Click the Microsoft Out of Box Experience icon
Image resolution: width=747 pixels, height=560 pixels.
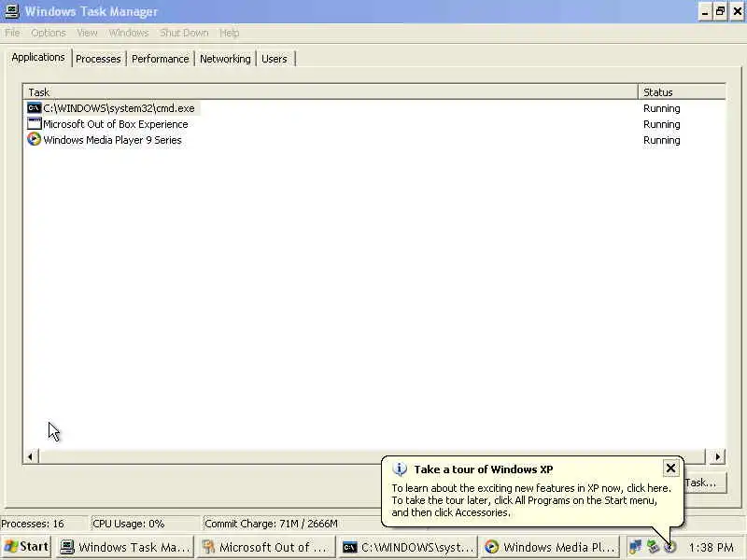[x=35, y=124]
